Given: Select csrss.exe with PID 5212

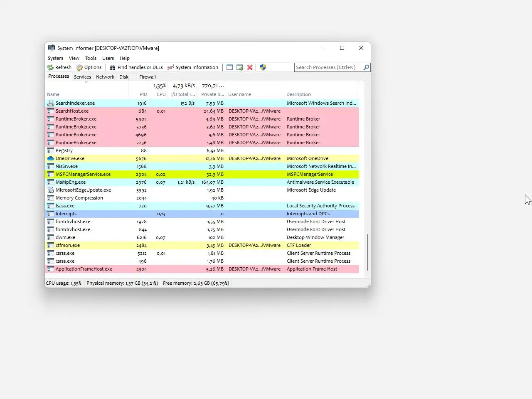Looking at the screenshot, I should (x=202, y=253).
